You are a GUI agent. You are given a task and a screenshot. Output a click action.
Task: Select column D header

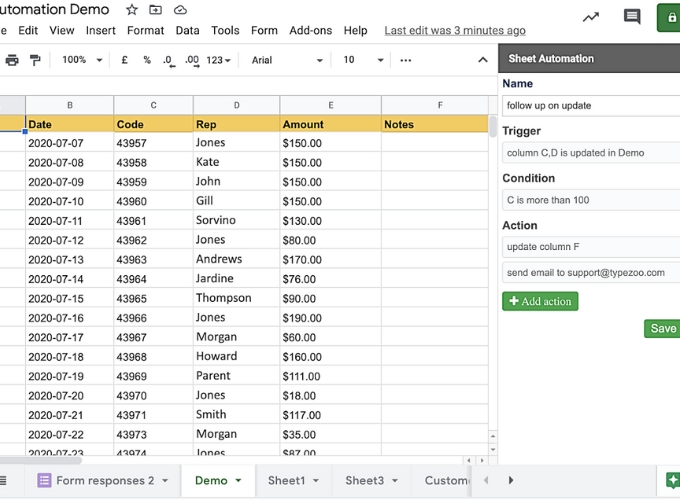236,105
